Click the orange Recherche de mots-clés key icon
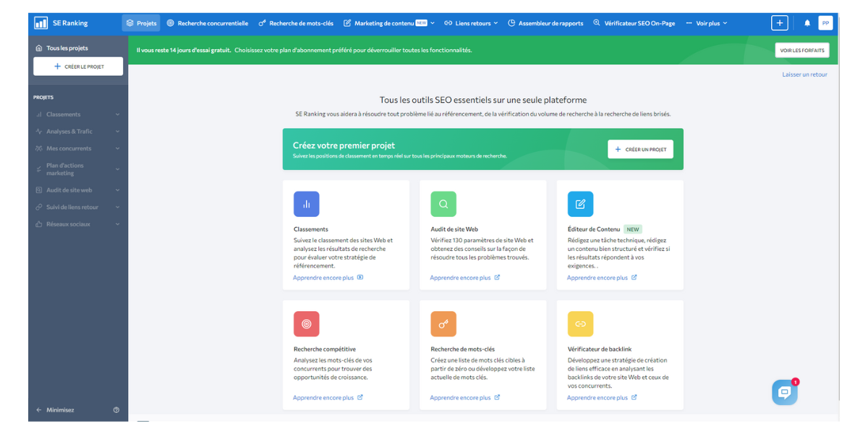Image resolution: width=868 pixels, height=434 pixels. tap(443, 324)
